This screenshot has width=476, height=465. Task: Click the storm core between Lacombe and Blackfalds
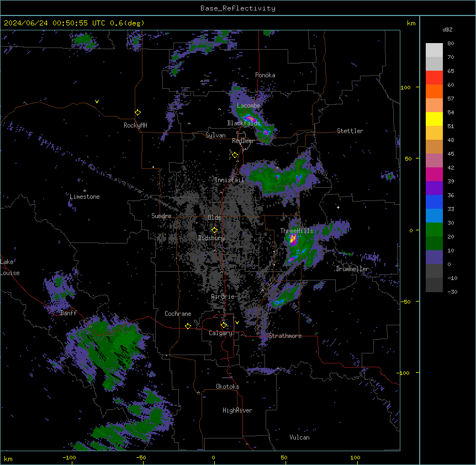pyautogui.click(x=250, y=118)
